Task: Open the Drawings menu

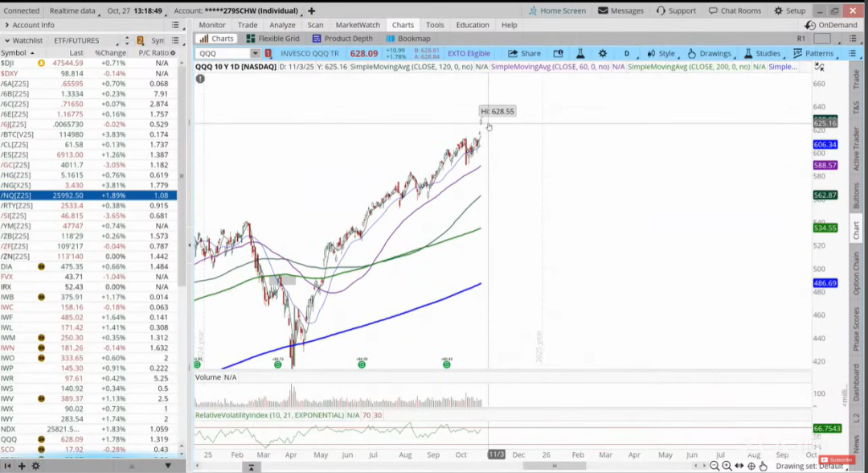Action: pos(709,53)
